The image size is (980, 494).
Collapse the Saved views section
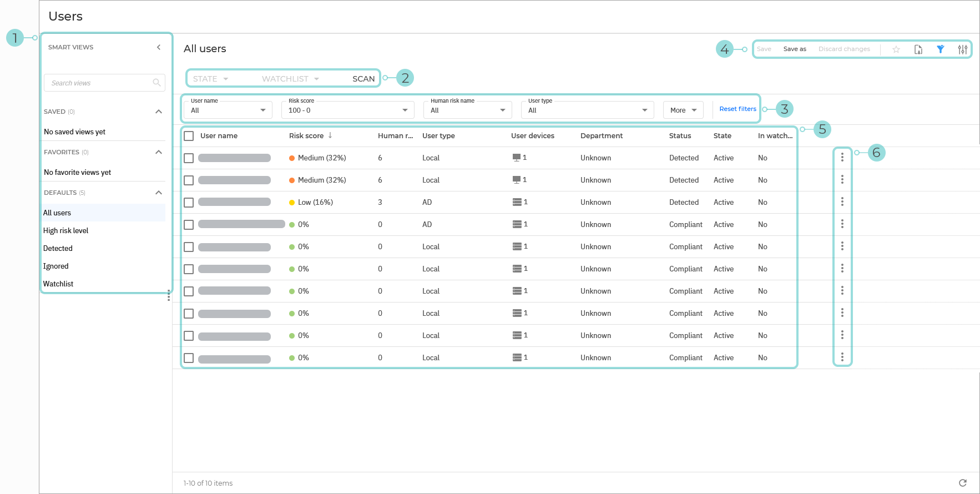(159, 112)
